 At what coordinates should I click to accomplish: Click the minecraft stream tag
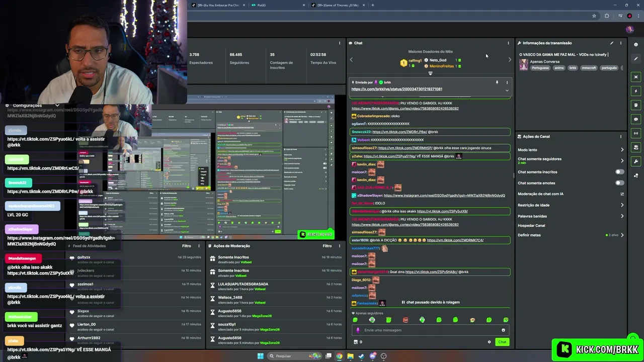point(589,68)
